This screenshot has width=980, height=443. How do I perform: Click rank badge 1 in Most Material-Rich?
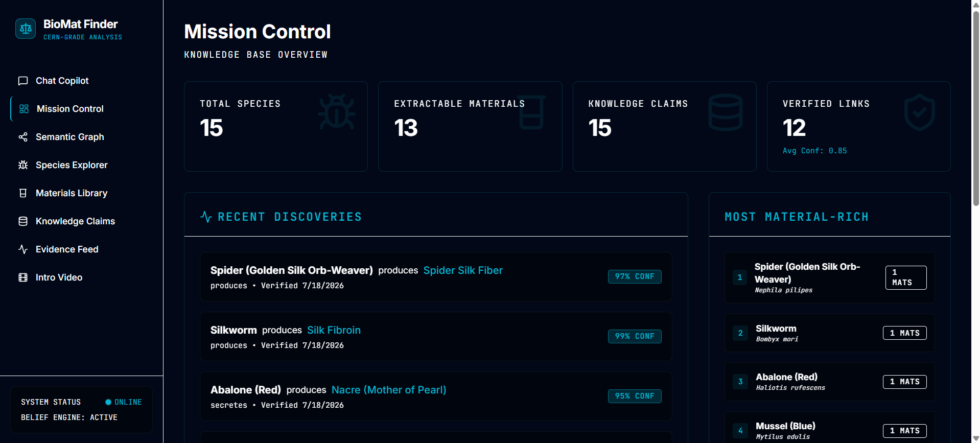click(x=739, y=277)
